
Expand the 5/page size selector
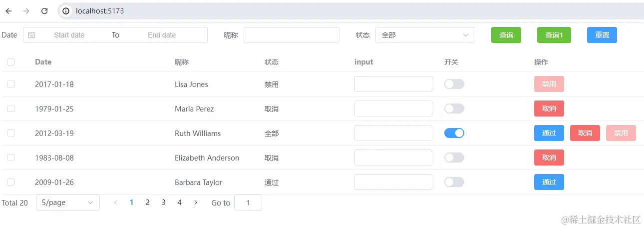click(x=67, y=202)
